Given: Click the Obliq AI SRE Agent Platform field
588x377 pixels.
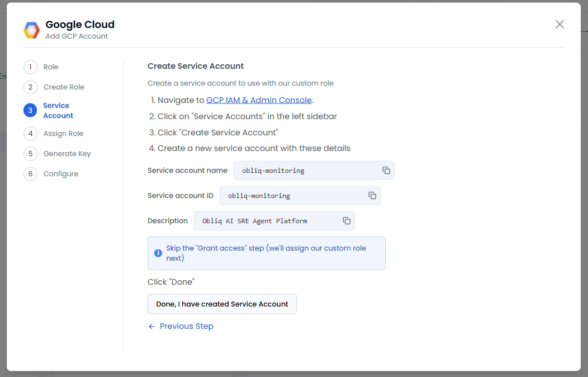Looking at the screenshot, I should pos(268,221).
